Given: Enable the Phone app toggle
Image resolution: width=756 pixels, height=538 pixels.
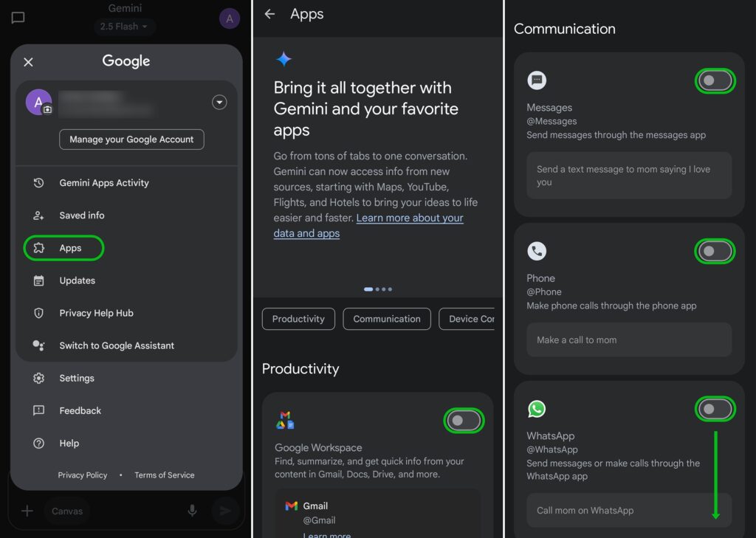Looking at the screenshot, I should (x=715, y=252).
